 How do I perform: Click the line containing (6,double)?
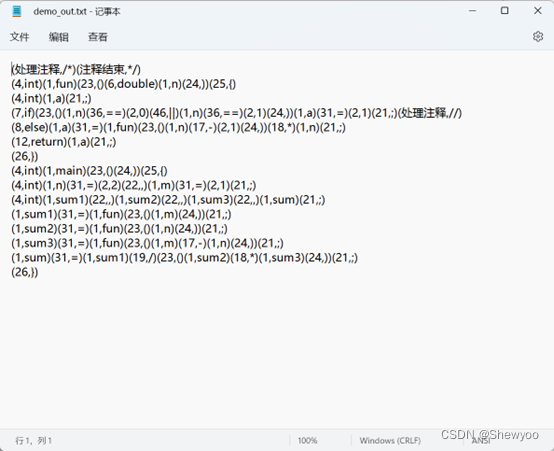coord(123,84)
